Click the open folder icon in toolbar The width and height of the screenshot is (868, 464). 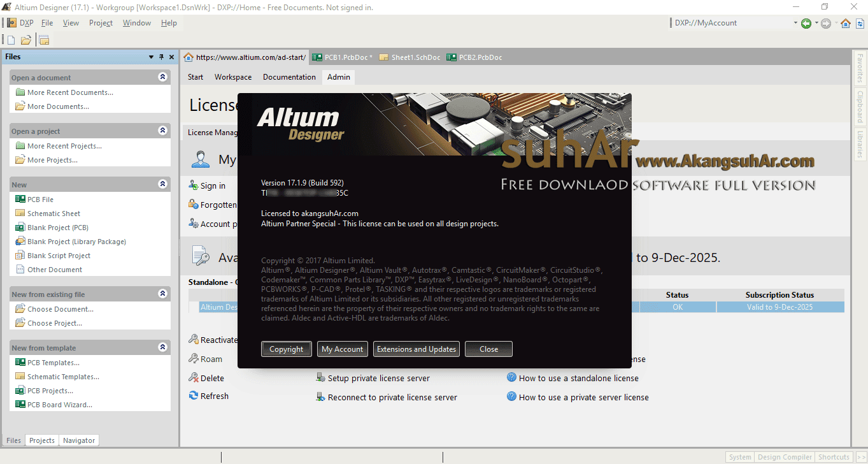[26, 40]
